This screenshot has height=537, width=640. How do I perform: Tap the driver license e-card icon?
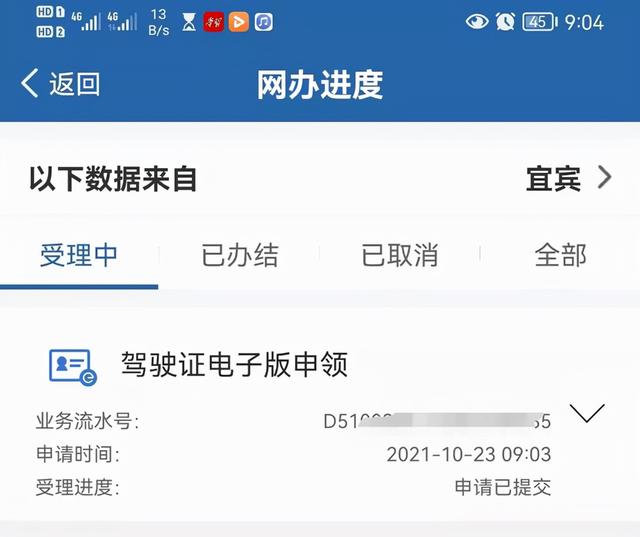click(x=73, y=367)
